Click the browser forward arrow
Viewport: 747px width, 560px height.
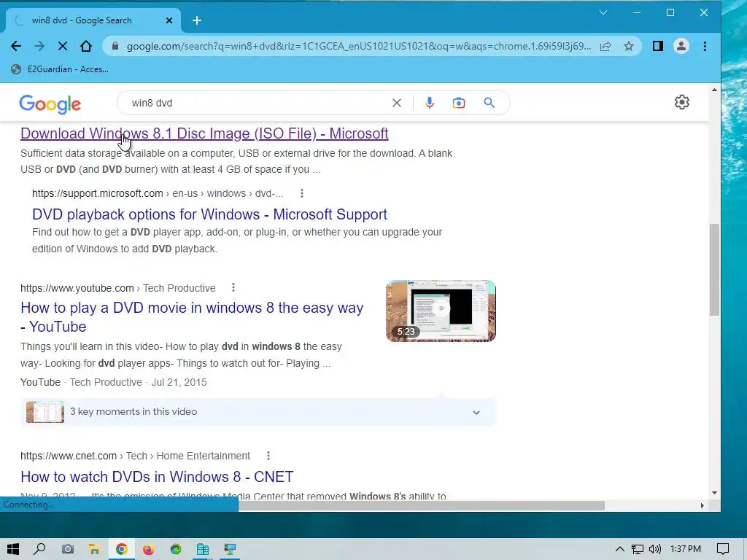[x=39, y=46]
